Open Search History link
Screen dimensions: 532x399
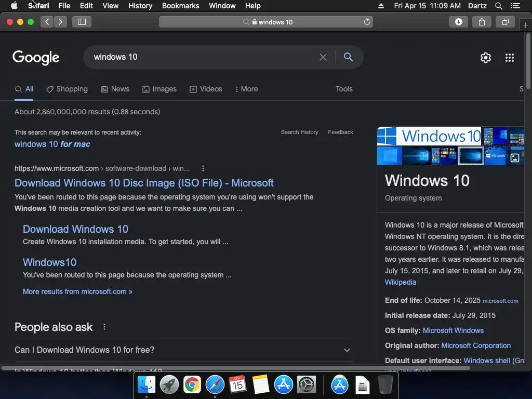[x=300, y=132]
